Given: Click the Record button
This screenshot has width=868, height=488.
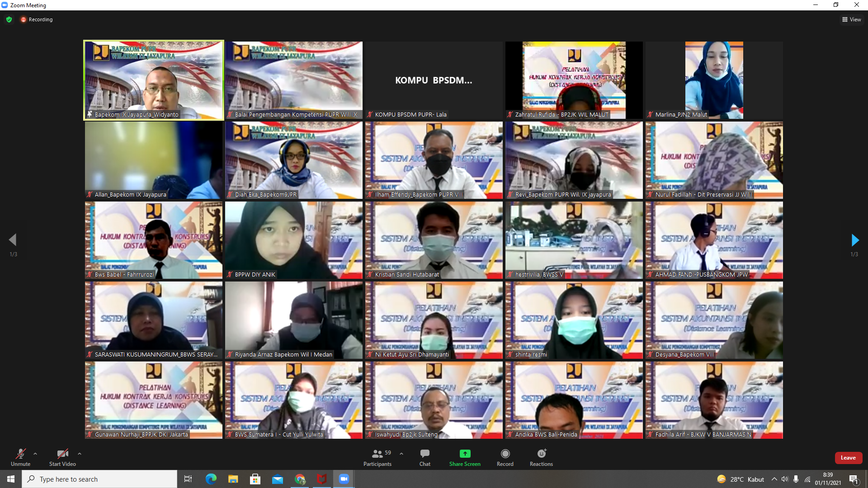Looking at the screenshot, I should tap(505, 457).
